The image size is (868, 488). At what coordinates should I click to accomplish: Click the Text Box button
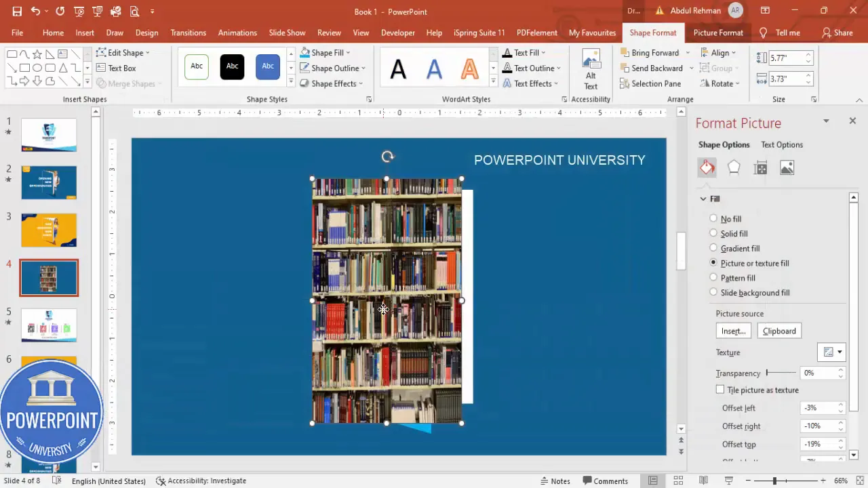click(x=116, y=68)
